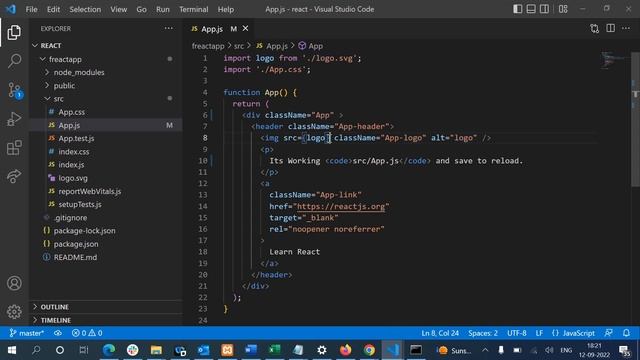Open Explorer views and more actions menu
640x360 pixels.
tap(169, 28)
